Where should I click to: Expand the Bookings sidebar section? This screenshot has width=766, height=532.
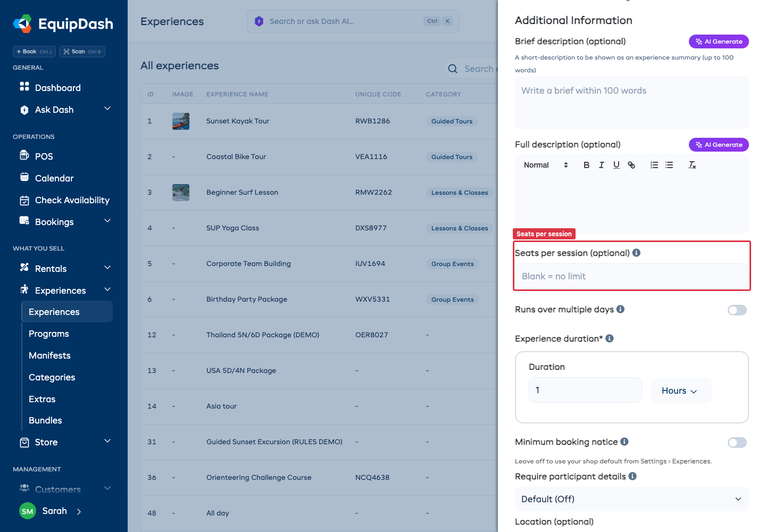[107, 221]
